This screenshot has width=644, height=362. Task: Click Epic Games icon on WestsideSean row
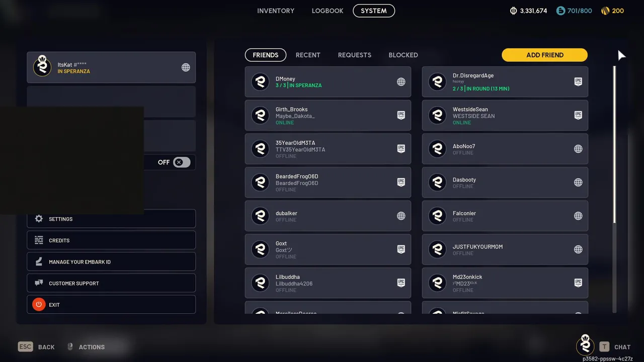578,115
